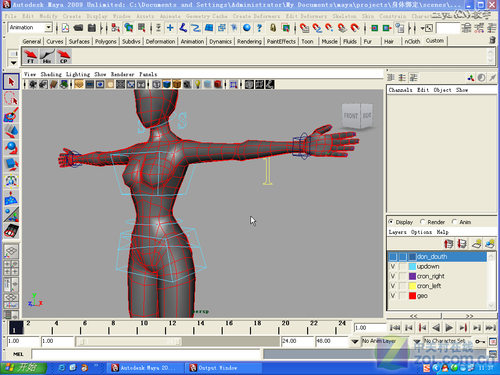This screenshot has height=375, width=500.
Task: Click the FT shelf button
Action: coord(30,56)
